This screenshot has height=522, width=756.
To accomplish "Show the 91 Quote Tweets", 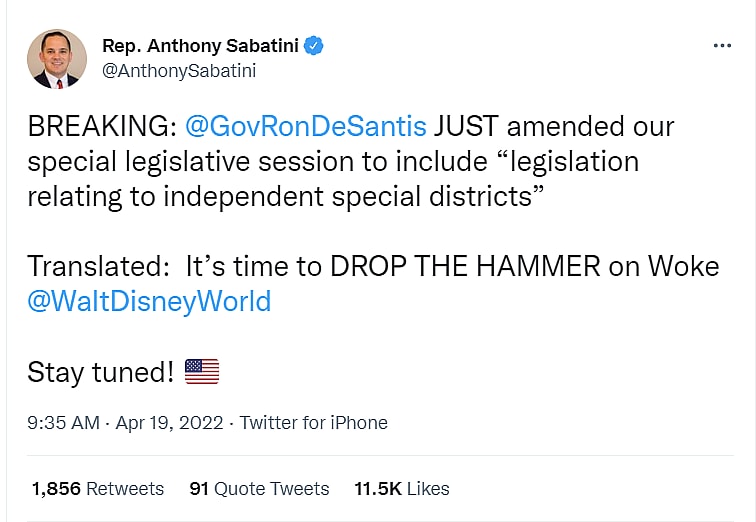I will coord(259,489).
